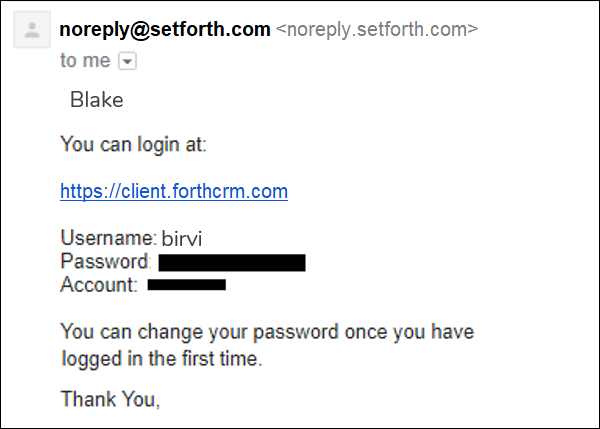This screenshot has height=429, width=600.
Task: Click the sender's profile avatar icon
Action: pos(32,30)
